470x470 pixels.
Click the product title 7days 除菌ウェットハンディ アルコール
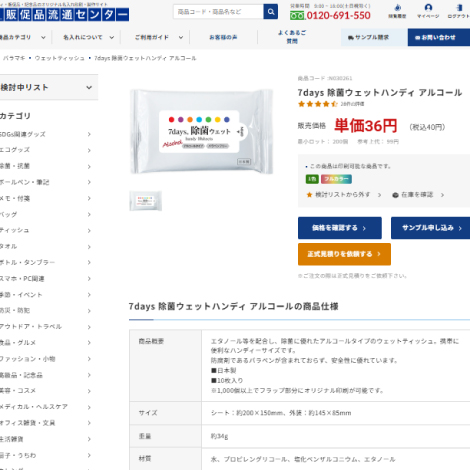click(x=380, y=92)
